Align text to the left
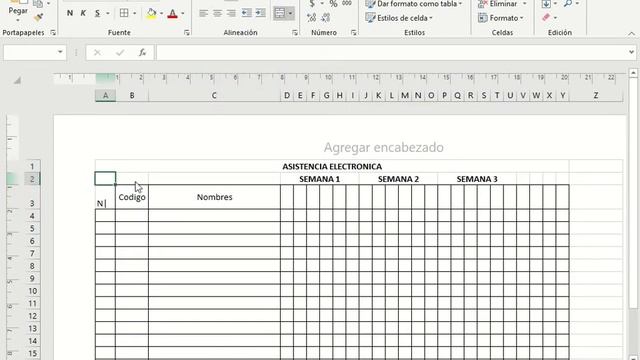The width and height of the screenshot is (640, 360). pyautogui.click(x=203, y=13)
